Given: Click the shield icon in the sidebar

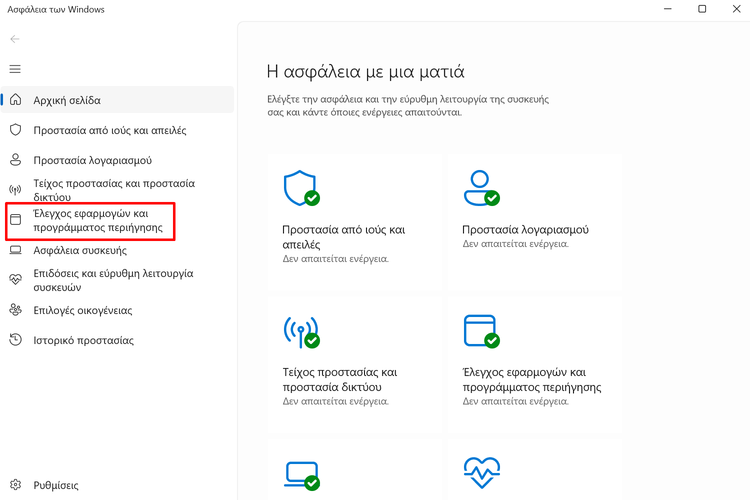Looking at the screenshot, I should tap(15, 130).
